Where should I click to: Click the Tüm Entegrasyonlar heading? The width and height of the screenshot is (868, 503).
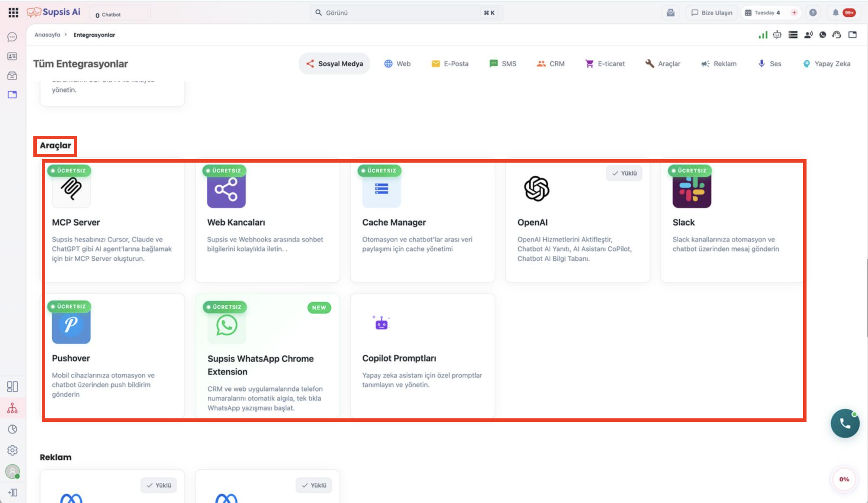[x=81, y=64]
